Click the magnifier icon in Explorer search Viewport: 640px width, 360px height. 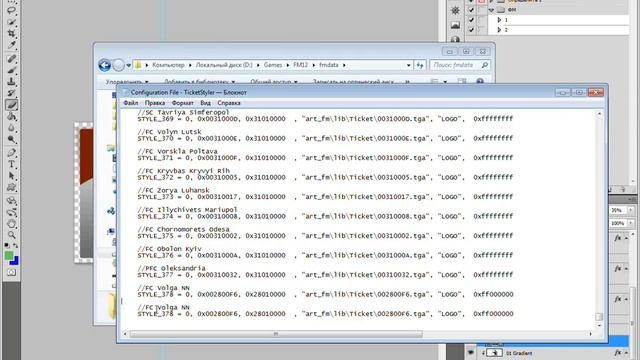tap(484, 65)
